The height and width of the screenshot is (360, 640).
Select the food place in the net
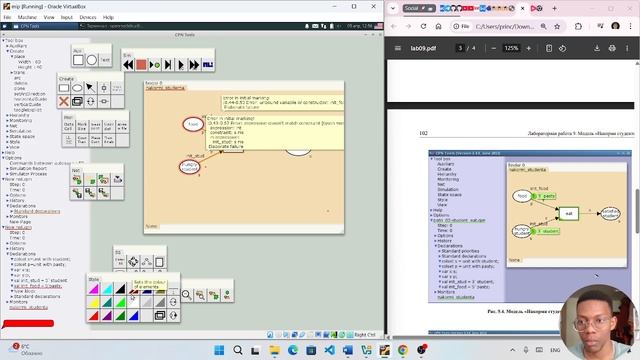coord(193,124)
